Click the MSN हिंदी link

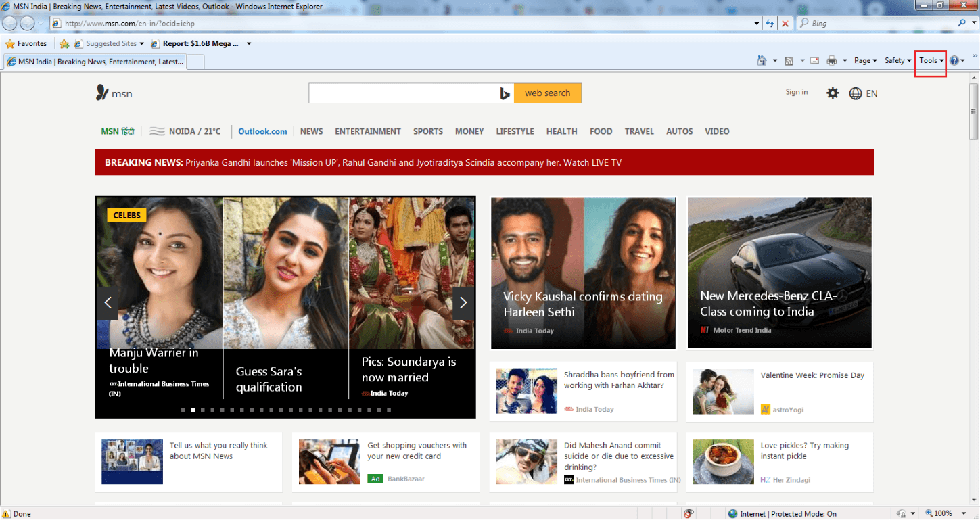pos(118,131)
